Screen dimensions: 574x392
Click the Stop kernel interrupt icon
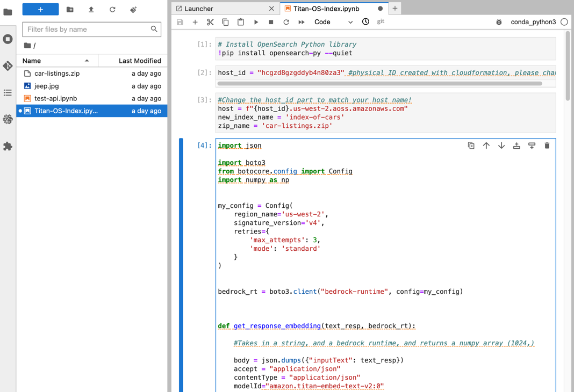click(x=271, y=22)
